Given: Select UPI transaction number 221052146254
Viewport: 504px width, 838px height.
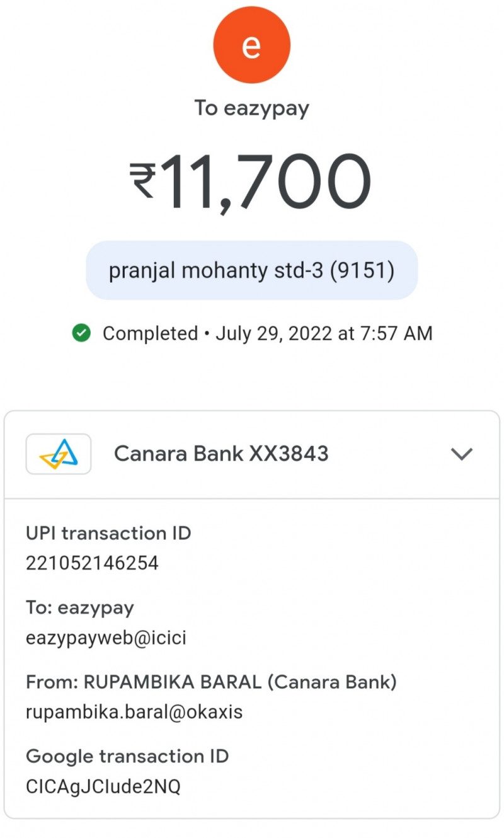Looking at the screenshot, I should pyautogui.click(x=92, y=563).
